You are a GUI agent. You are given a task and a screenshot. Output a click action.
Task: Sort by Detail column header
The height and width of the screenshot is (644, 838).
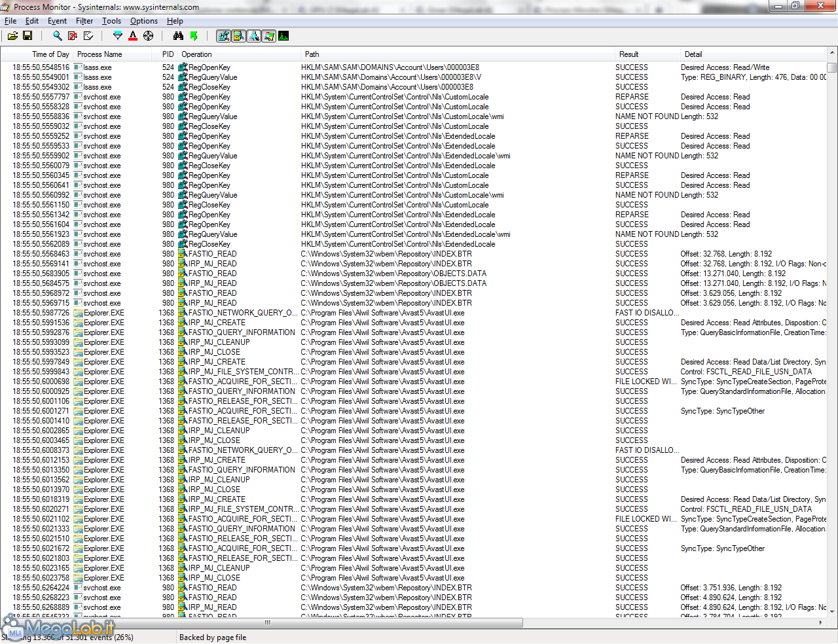(753, 54)
